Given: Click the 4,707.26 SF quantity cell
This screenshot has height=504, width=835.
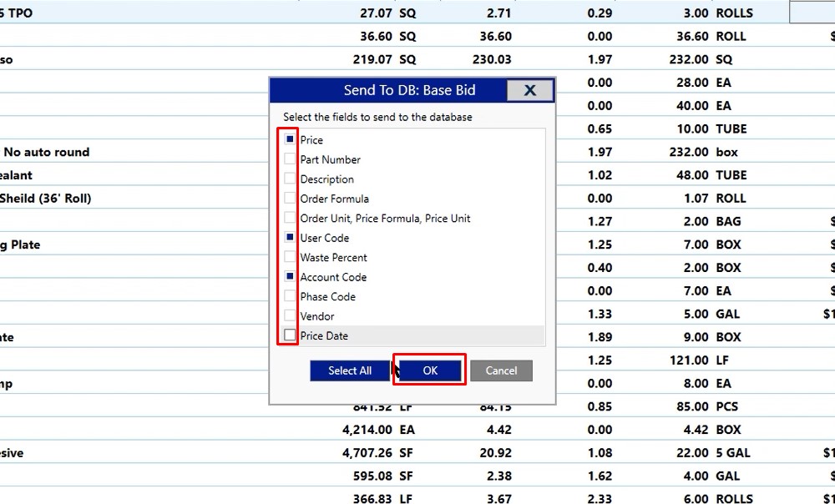Looking at the screenshot, I should (378, 453).
